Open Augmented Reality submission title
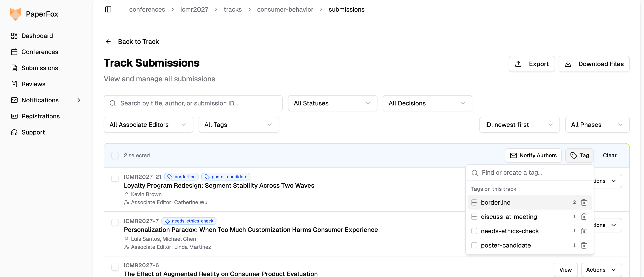The image size is (644, 277). (220, 274)
